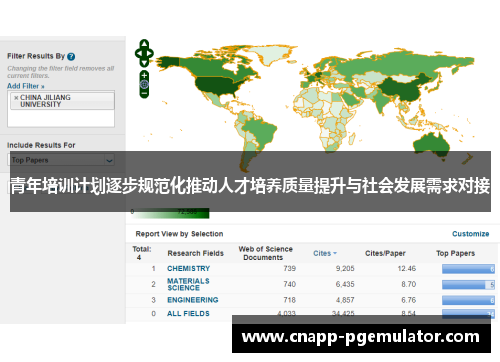Click the map color scale legend

170,213
